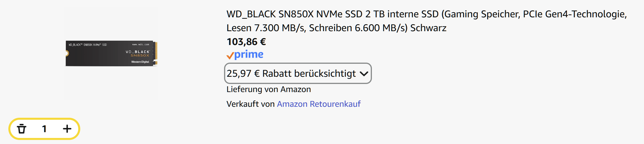Open the SSD product image thumbnail
This screenshot has height=144, width=644.
[x=111, y=54]
